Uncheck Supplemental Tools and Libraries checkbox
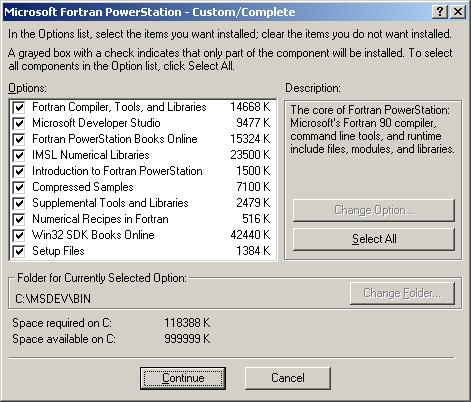471x402 pixels. 19,203
